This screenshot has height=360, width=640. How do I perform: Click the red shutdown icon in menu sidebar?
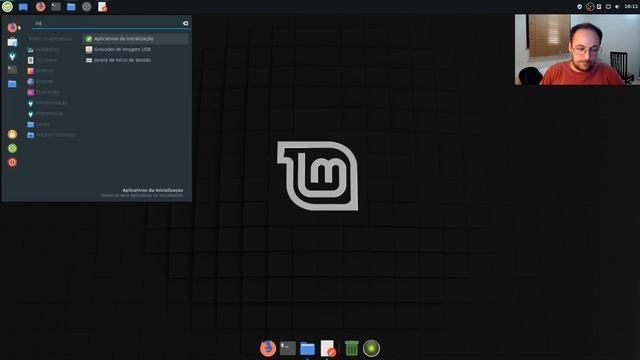click(x=12, y=162)
